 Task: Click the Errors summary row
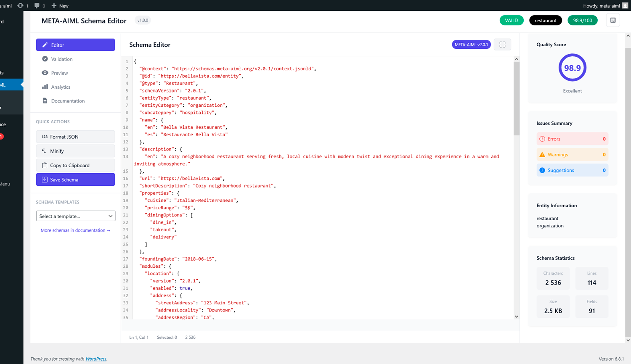(x=573, y=139)
